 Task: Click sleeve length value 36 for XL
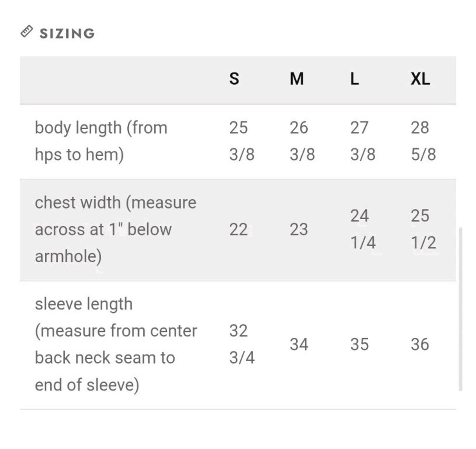tap(420, 345)
